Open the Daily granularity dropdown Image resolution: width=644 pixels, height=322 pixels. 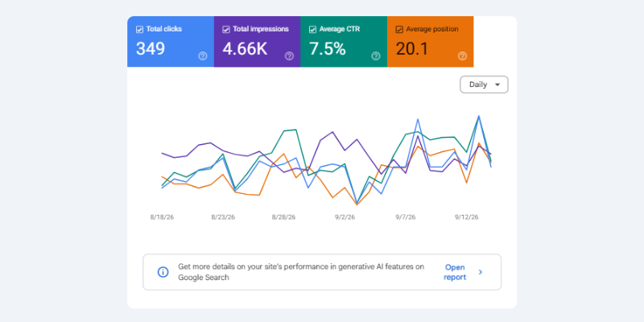pyautogui.click(x=484, y=85)
